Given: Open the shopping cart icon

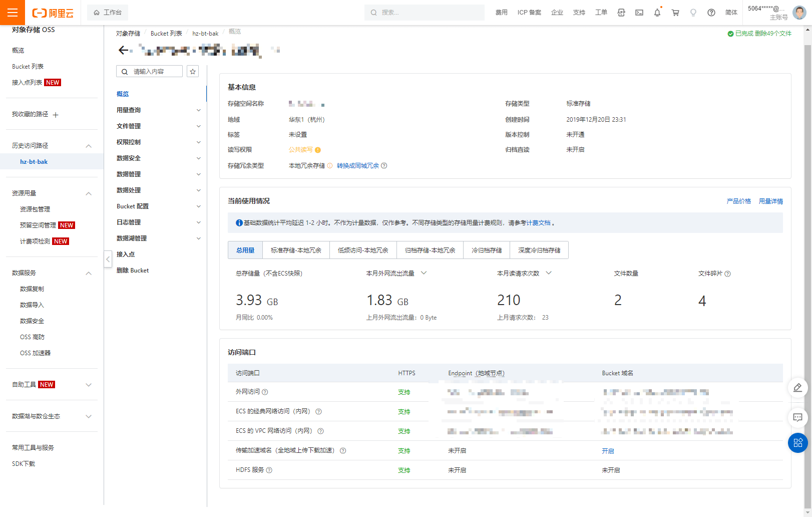Looking at the screenshot, I should 675,13.
